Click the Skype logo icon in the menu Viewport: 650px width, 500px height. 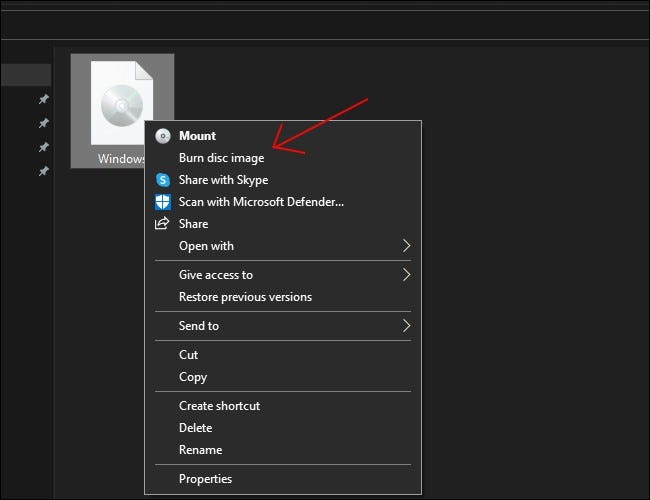(163, 180)
